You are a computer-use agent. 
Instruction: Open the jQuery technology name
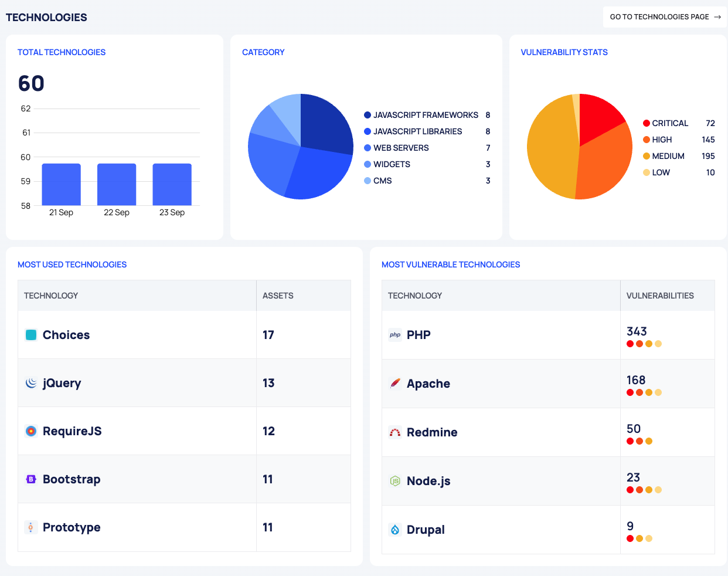pos(62,383)
